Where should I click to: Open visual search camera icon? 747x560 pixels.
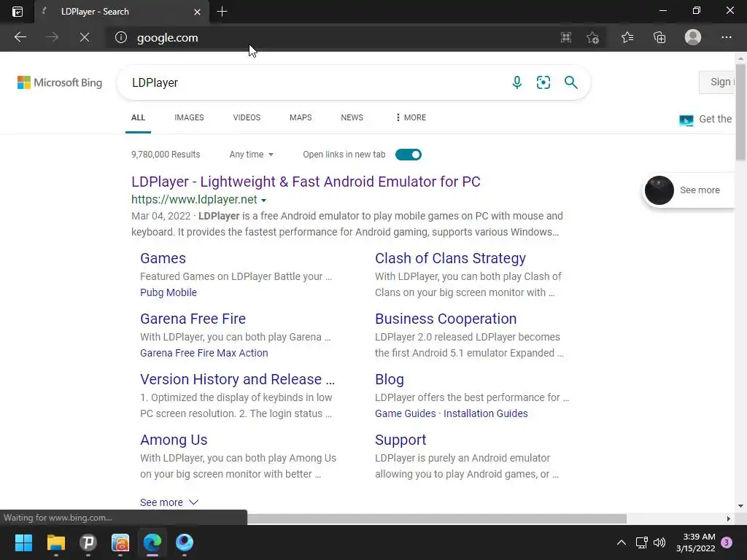543,82
